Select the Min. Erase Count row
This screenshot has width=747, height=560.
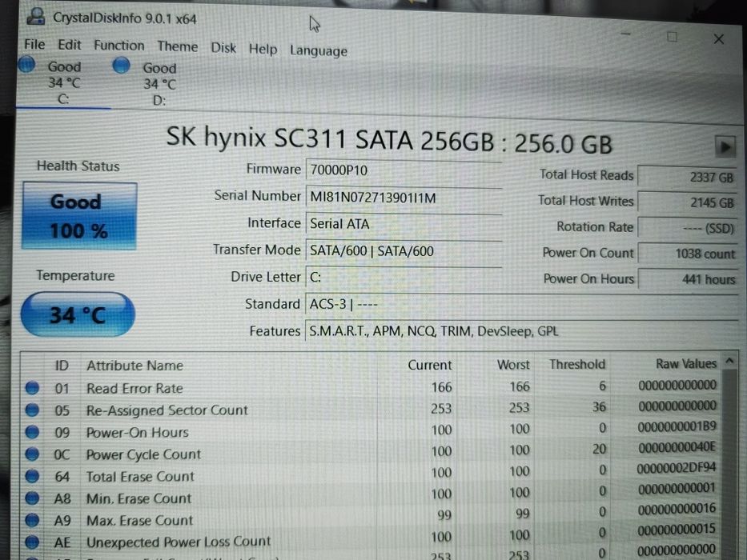tap(371, 495)
